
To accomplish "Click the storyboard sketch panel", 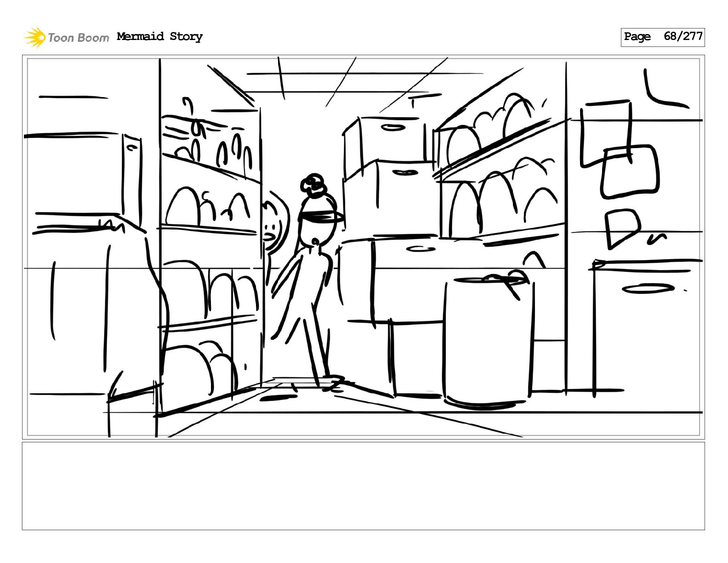I will click(x=363, y=247).
